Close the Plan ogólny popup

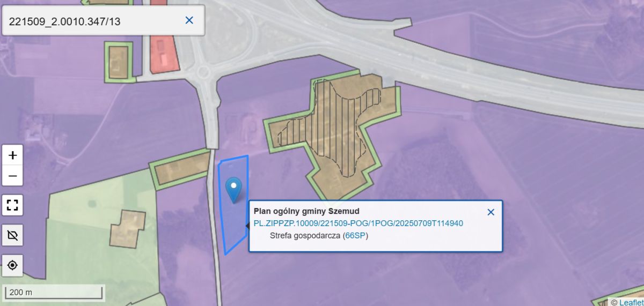tap(491, 212)
